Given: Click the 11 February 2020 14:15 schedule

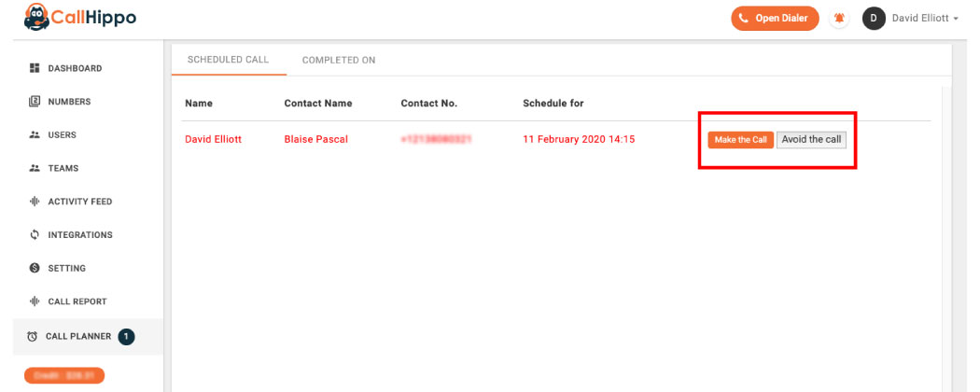Looking at the screenshot, I should point(579,139).
